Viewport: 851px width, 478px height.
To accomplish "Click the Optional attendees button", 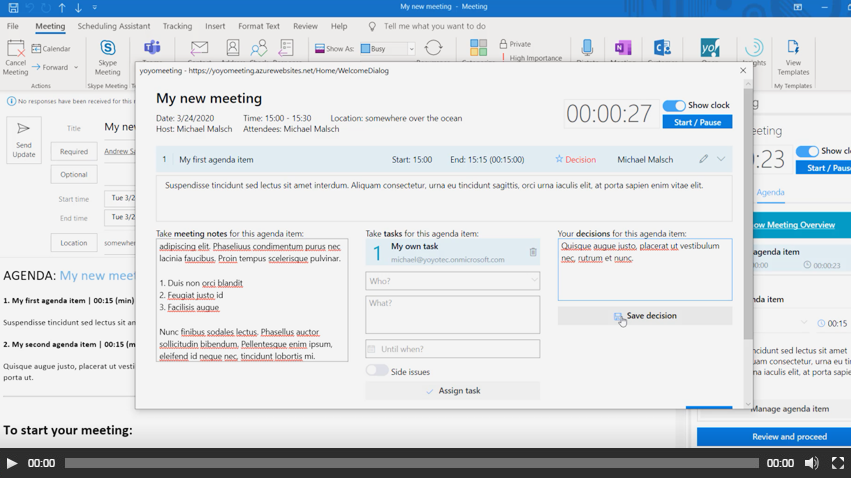I will coord(74,174).
